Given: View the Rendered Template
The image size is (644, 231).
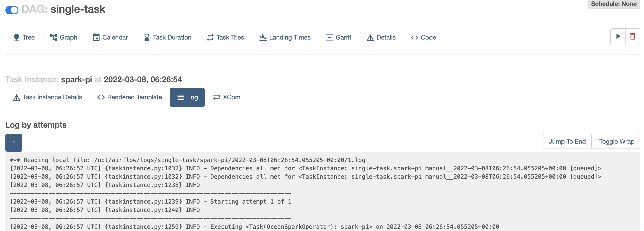Looking at the screenshot, I should click(130, 97).
